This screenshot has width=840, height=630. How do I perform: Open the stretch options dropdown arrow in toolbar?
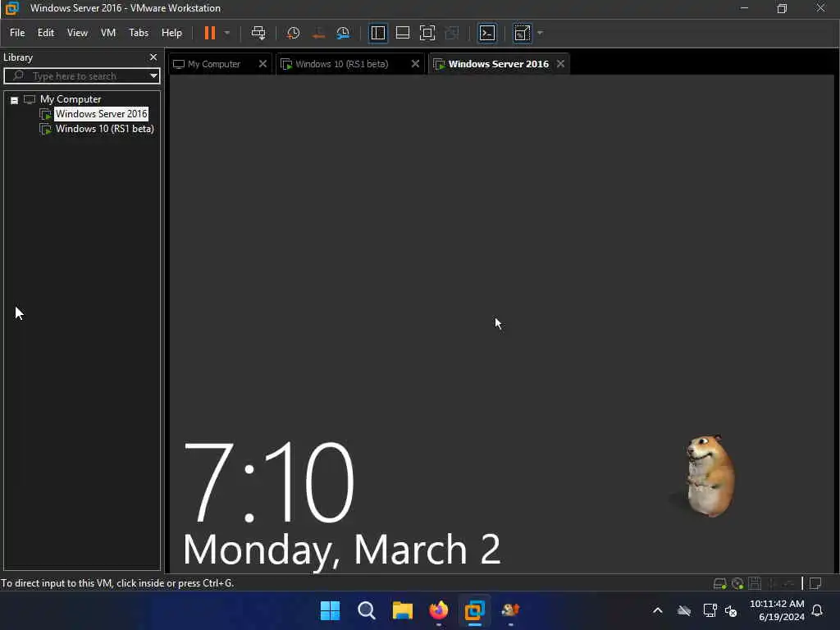(540, 33)
